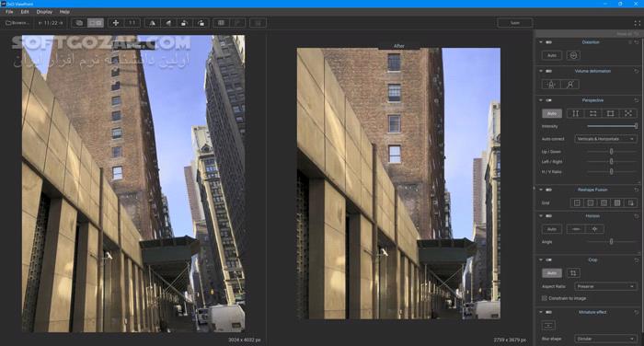The image size is (644, 346).
Task: Rotate the image left
Action: tap(184, 23)
